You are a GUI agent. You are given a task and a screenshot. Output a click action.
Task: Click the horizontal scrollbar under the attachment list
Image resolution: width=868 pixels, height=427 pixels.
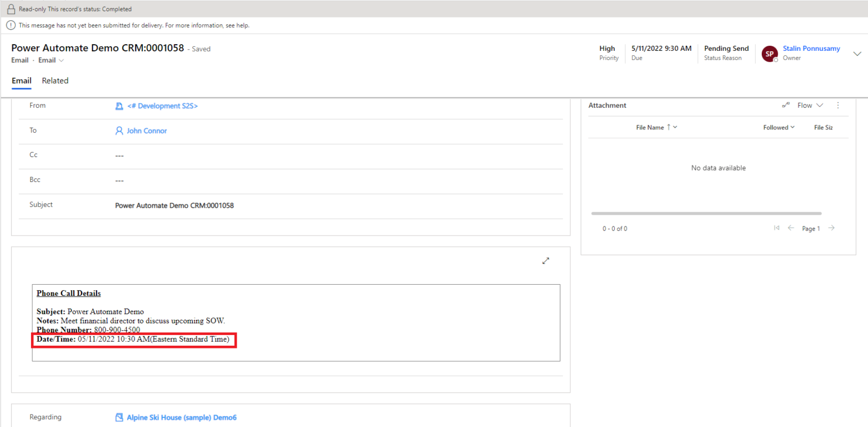pos(706,213)
